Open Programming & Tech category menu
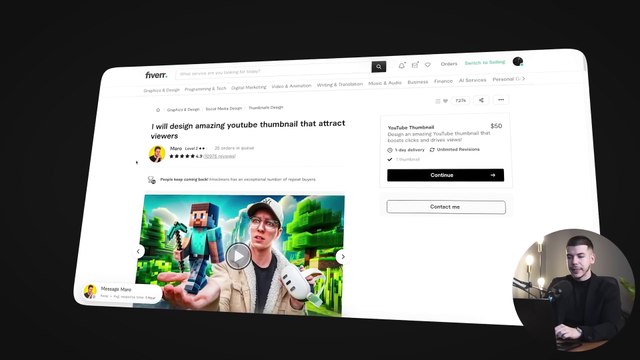The width and height of the screenshot is (640, 360). [205, 89]
